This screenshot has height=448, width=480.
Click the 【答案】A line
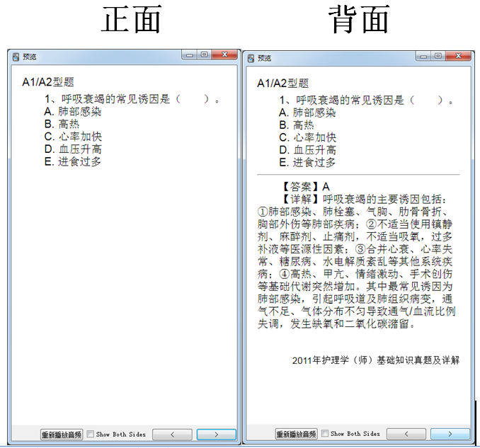[x=304, y=187]
